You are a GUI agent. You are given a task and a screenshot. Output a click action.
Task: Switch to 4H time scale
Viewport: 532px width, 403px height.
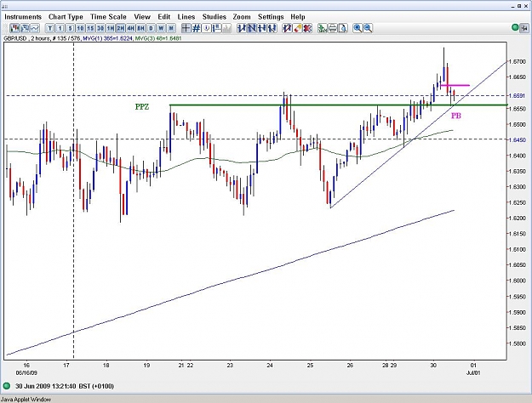coord(130,28)
